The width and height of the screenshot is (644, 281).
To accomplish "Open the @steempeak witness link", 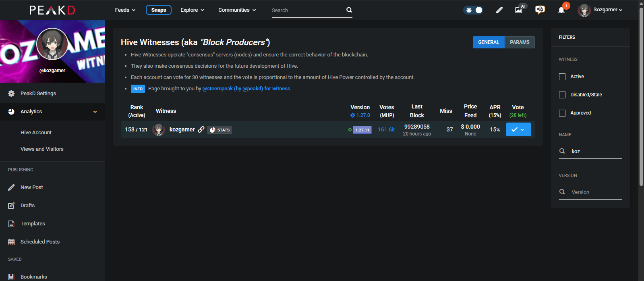I will [246, 89].
